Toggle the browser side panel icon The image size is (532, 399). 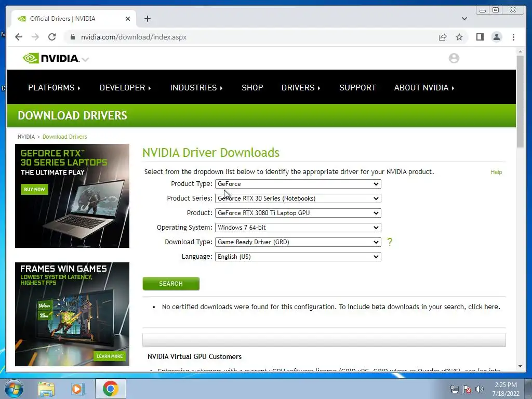(x=480, y=37)
